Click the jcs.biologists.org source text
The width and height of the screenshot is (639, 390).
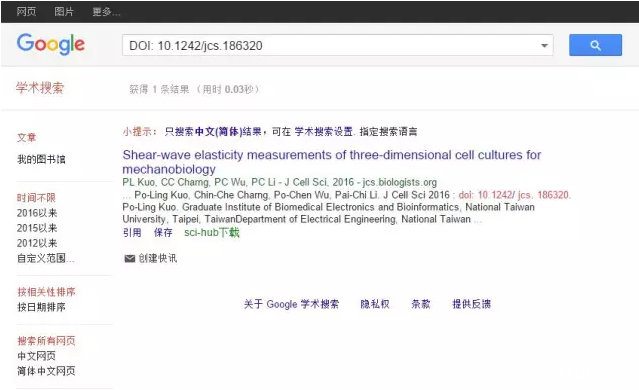tap(399, 182)
